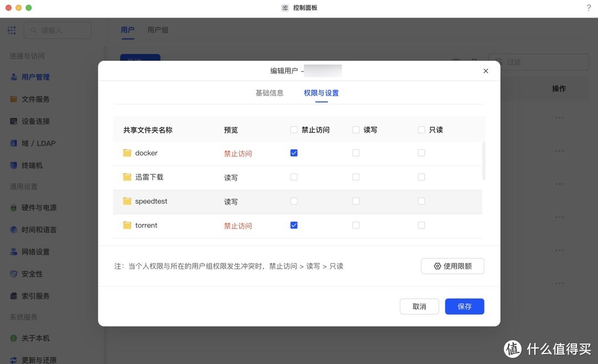
Task: Enable 读写 for the 迅雷下载 folder
Action: pos(355,177)
